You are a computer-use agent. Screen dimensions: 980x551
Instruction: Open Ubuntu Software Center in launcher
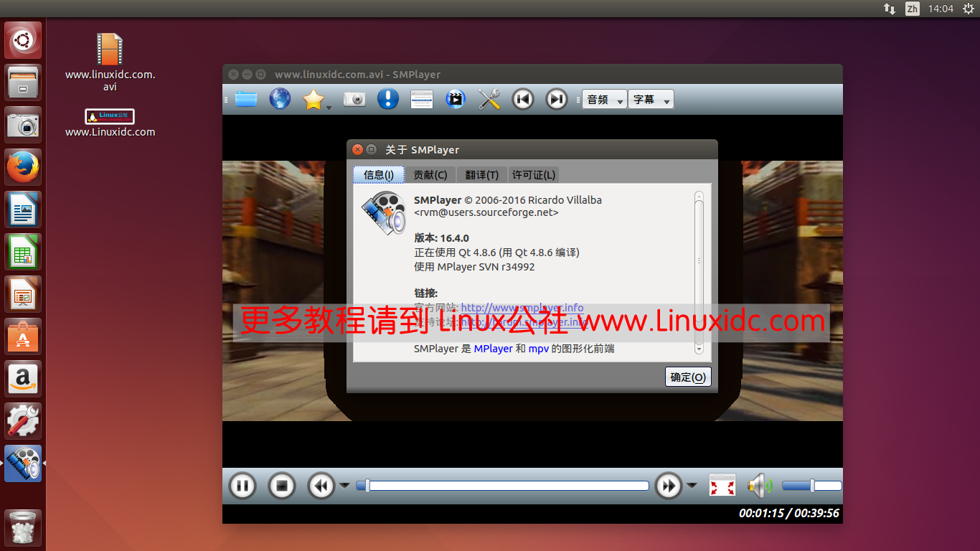tap(23, 336)
